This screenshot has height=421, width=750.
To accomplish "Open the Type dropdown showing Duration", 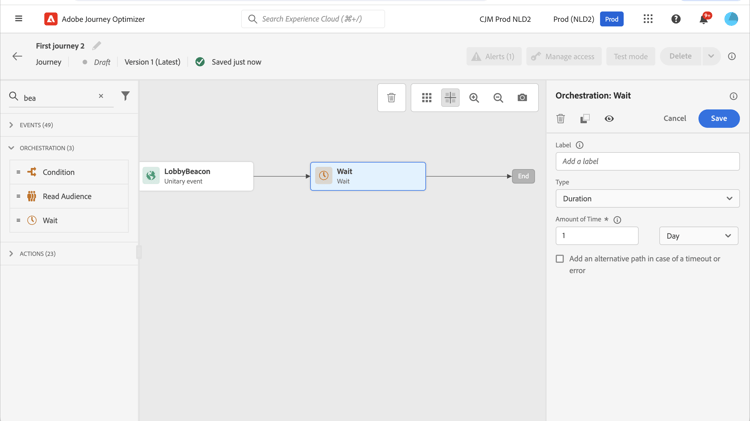I will click(x=647, y=199).
